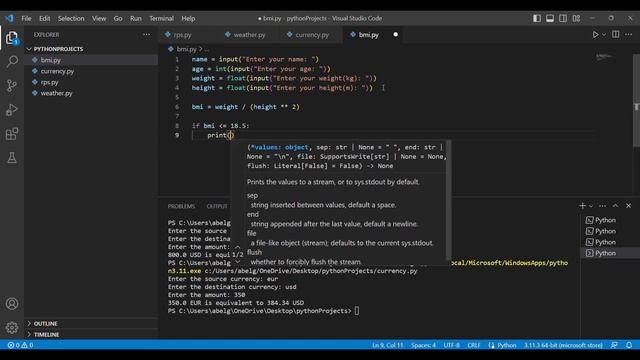Open the Extensions view
The height and width of the screenshot is (360, 640).
pos(12,134)
